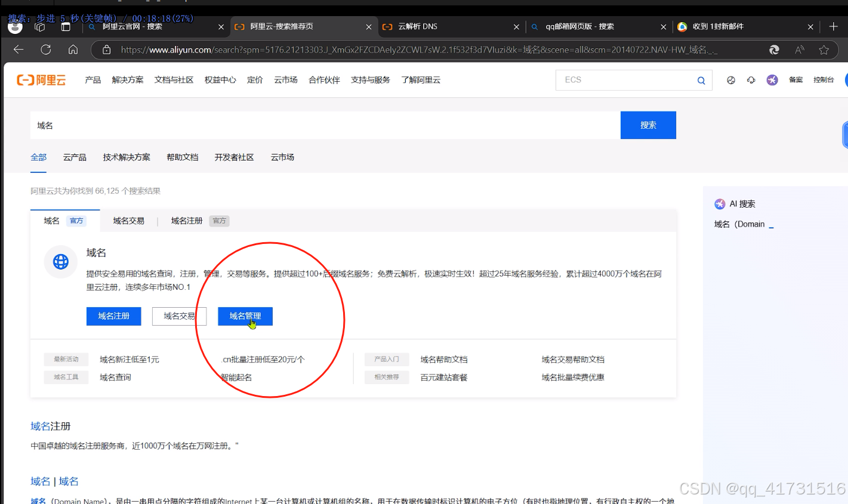Viewport: 848px width, 504px height.
Task: Click the AI 搜索 star icon in the right panel
Action: [720, 204]
